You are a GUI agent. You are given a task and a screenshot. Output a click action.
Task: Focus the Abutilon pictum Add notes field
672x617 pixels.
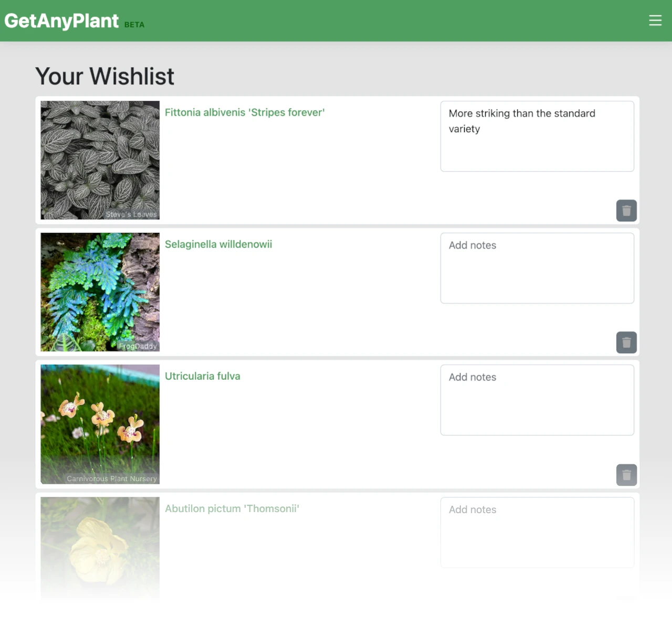click(537, 533)
